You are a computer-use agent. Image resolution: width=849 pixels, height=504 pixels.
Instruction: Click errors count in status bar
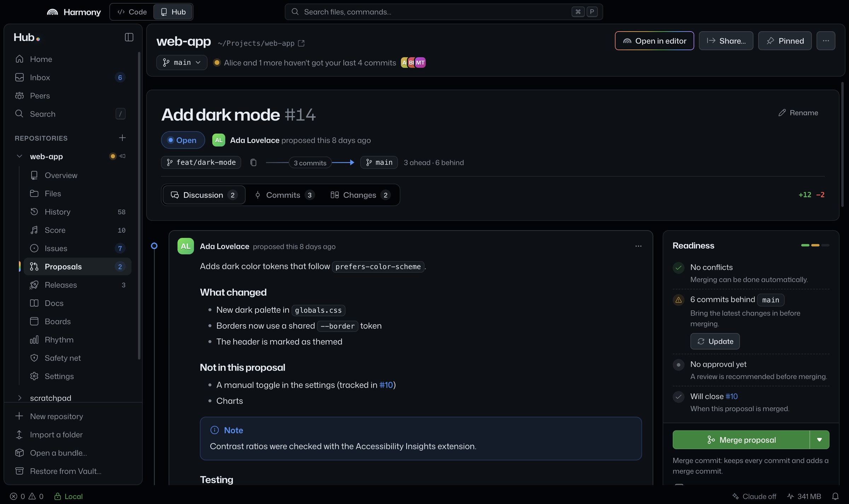coord(17,496)
